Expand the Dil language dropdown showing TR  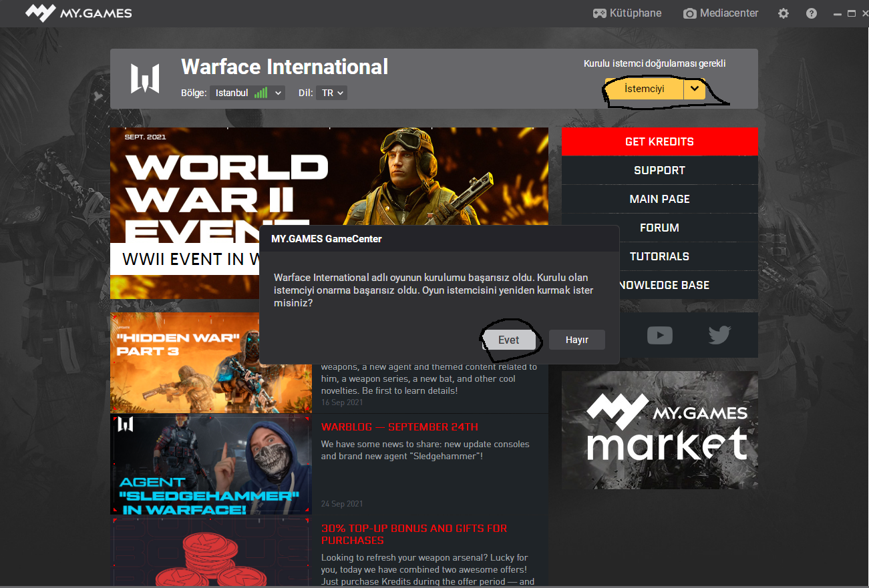[x=332, y=93]
